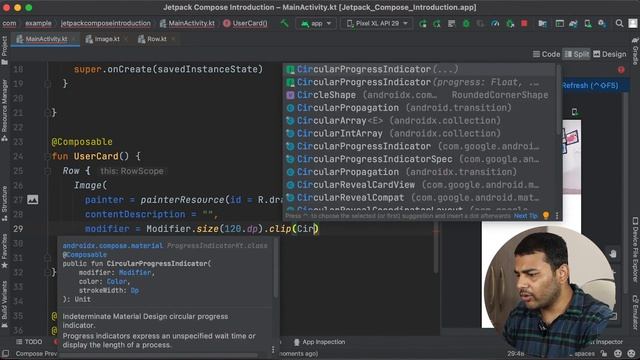Viewport: 640px width, 360px height.
Task: Open the App Inspection tool window
Action: click(x=319, y=342)
